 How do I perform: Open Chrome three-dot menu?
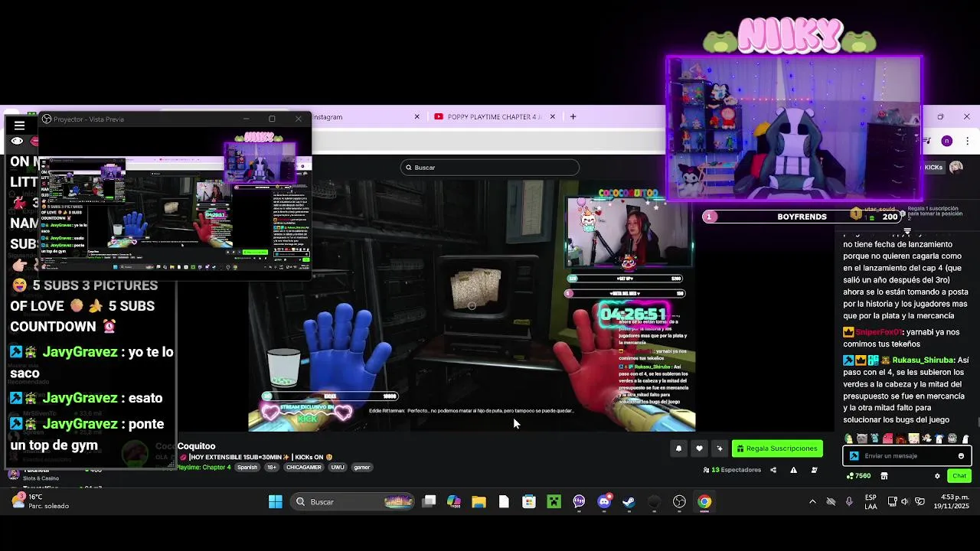tap(967, 141)
